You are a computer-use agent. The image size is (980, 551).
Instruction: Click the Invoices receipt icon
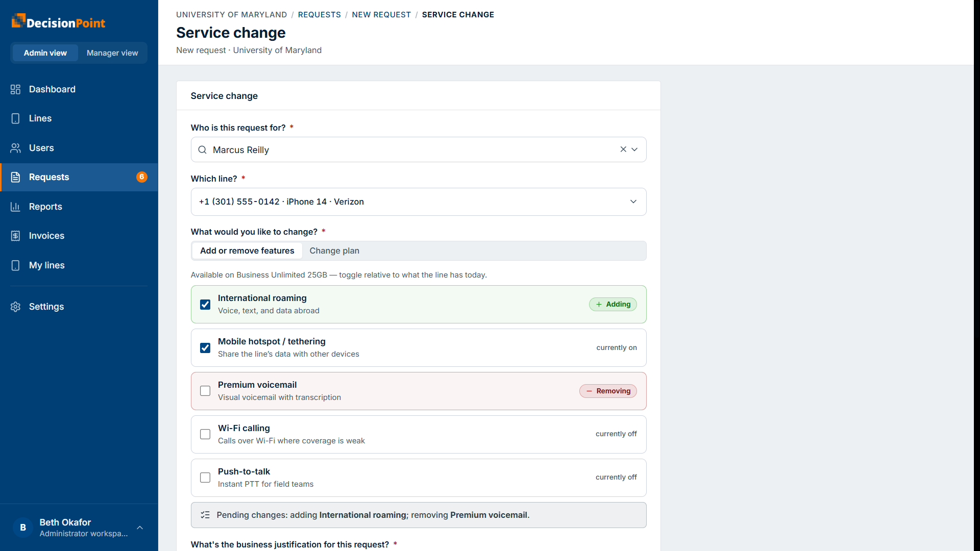15,236
